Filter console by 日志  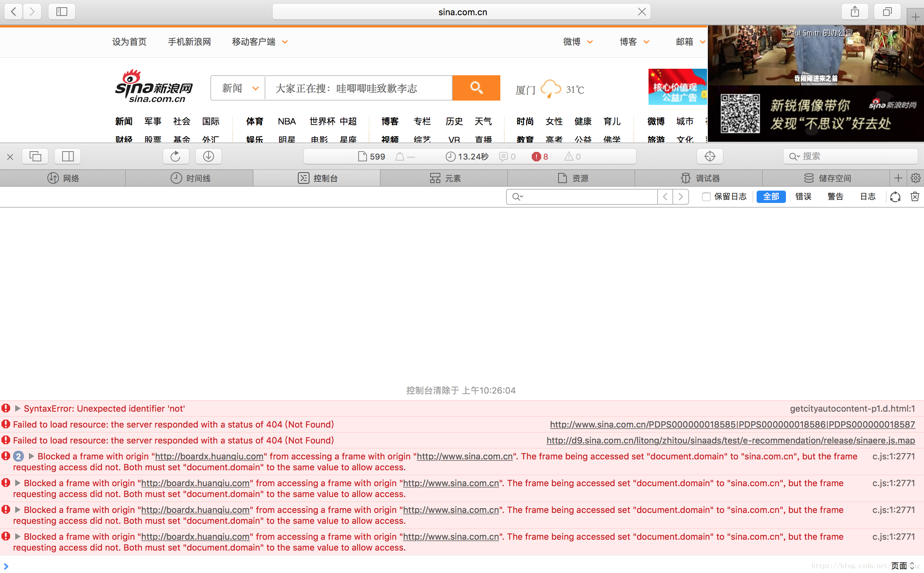pyautogui.click(x=868, y=197)
